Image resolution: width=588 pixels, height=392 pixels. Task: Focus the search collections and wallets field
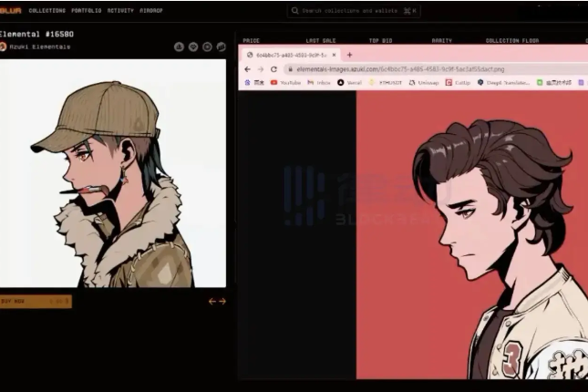(354, 11)
